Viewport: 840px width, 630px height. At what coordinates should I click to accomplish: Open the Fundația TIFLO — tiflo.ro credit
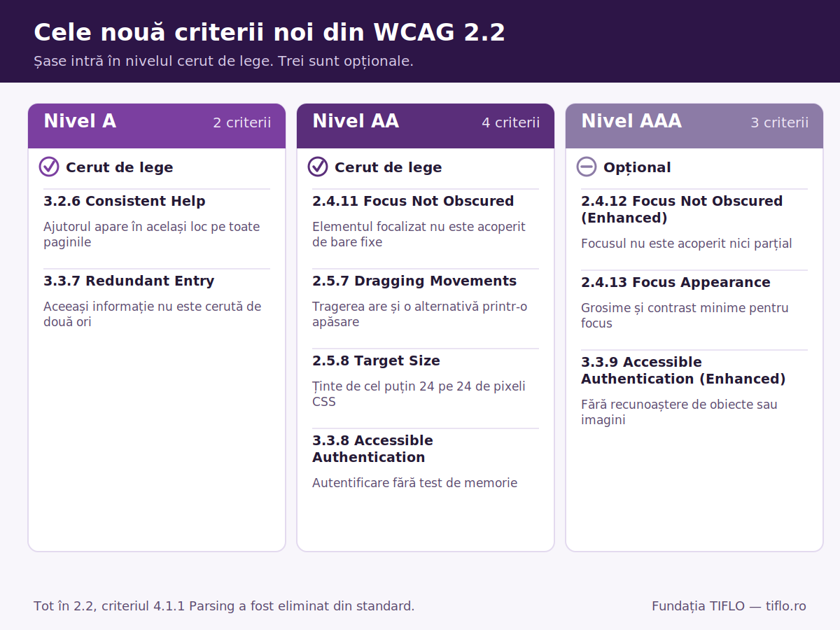pyautogui.click(x=729, y=606)
